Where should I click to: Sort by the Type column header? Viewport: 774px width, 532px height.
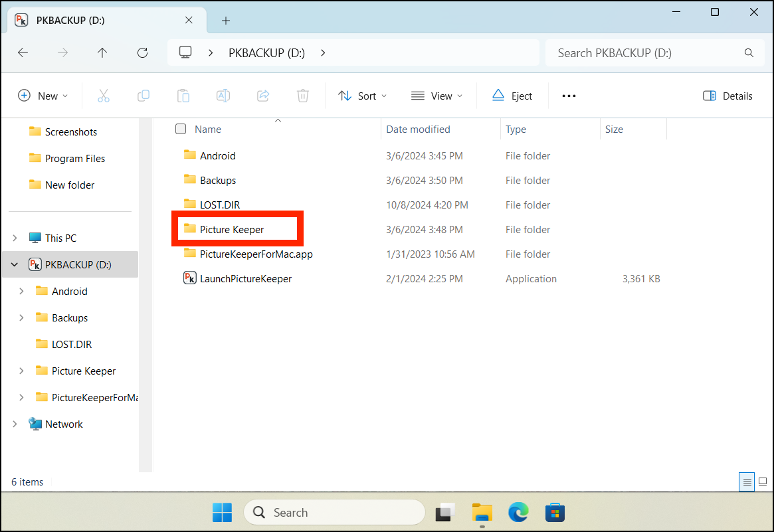(516, 129)
